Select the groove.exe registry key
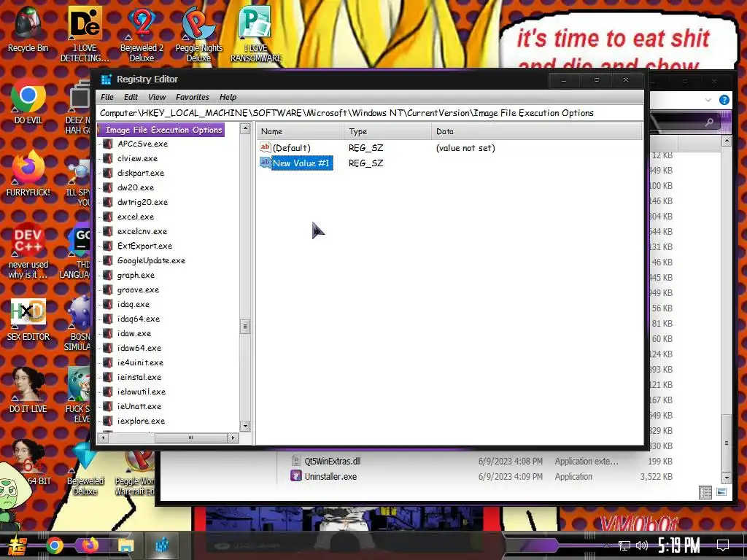The image size is (747, 560). tap(138, 289)
